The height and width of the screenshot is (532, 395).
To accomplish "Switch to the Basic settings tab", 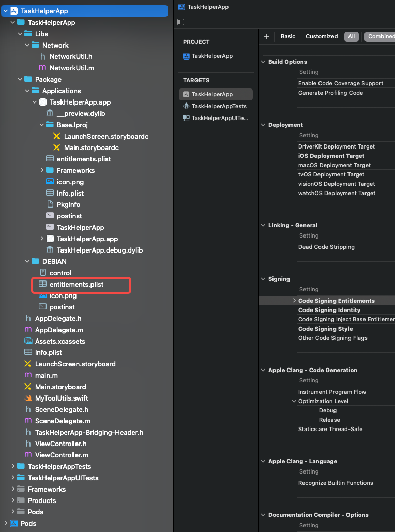I will tap(287, 36).
